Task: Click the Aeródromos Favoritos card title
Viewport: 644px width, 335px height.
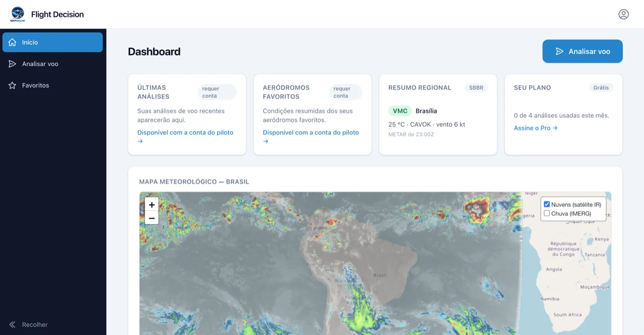Action: 286,92
